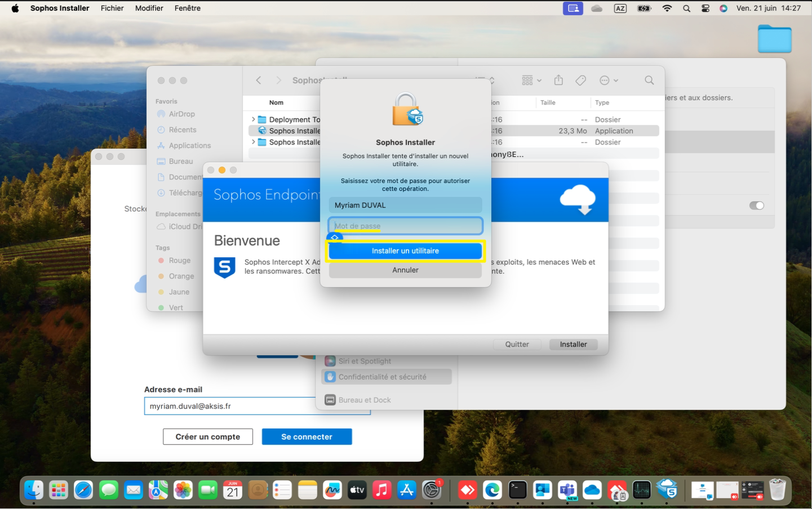Open the Apple menu
The width and height of the screenshot is (812, 509).
15,8
